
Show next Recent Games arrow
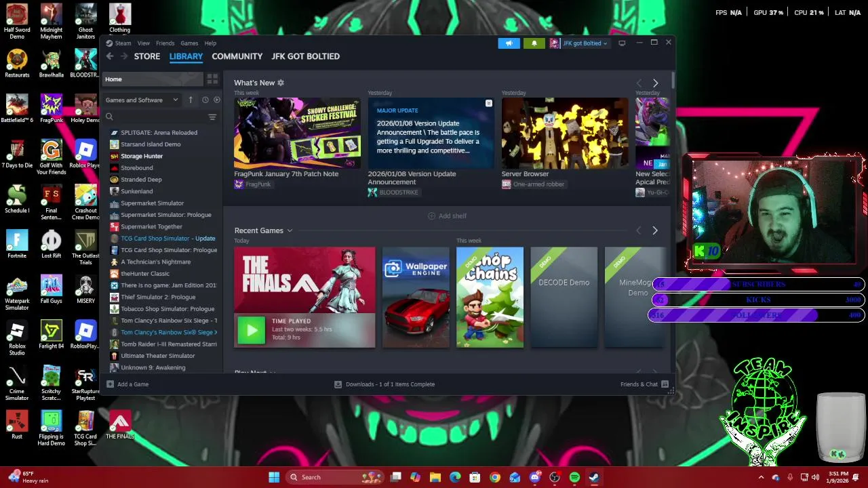[x=655, y=230]
